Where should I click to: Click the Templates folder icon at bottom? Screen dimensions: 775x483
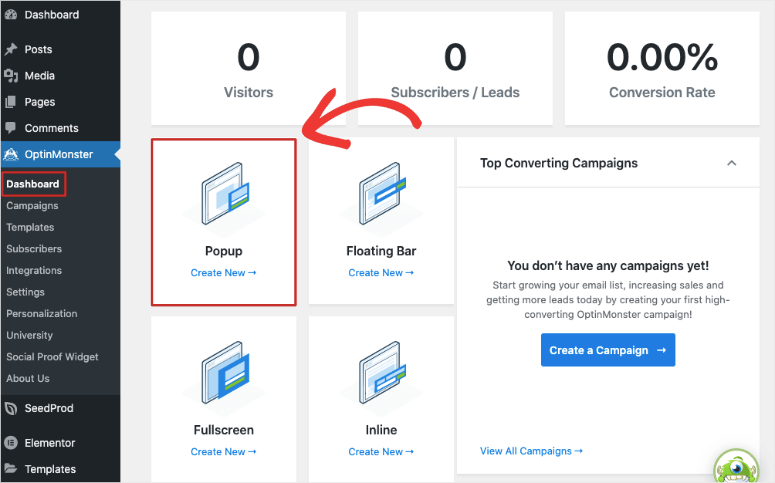tap(11, 468)
